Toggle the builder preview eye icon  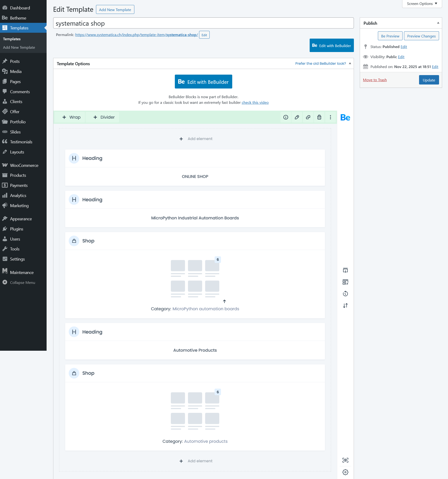pos(345,460)
